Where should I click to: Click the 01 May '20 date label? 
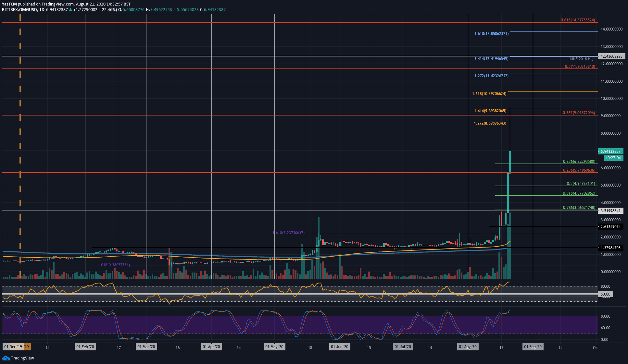[274, 347]
